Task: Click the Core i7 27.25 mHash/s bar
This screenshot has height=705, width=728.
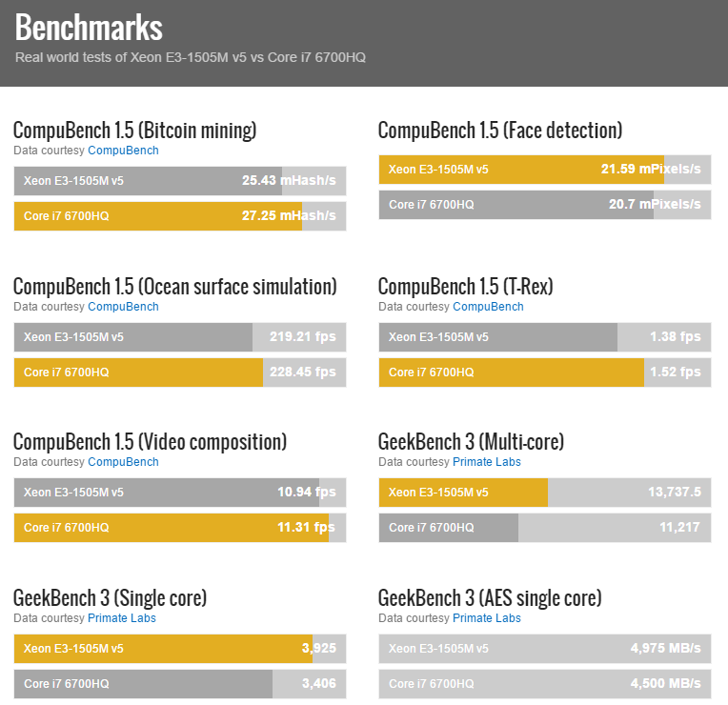Action: [179, 216]
